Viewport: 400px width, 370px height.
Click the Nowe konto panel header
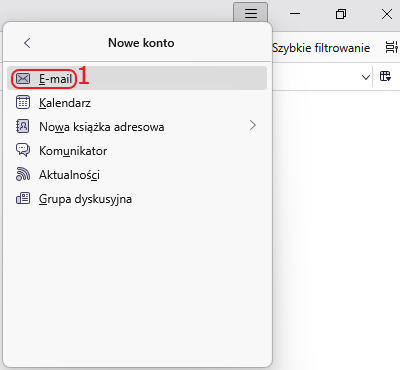[141, 43]
